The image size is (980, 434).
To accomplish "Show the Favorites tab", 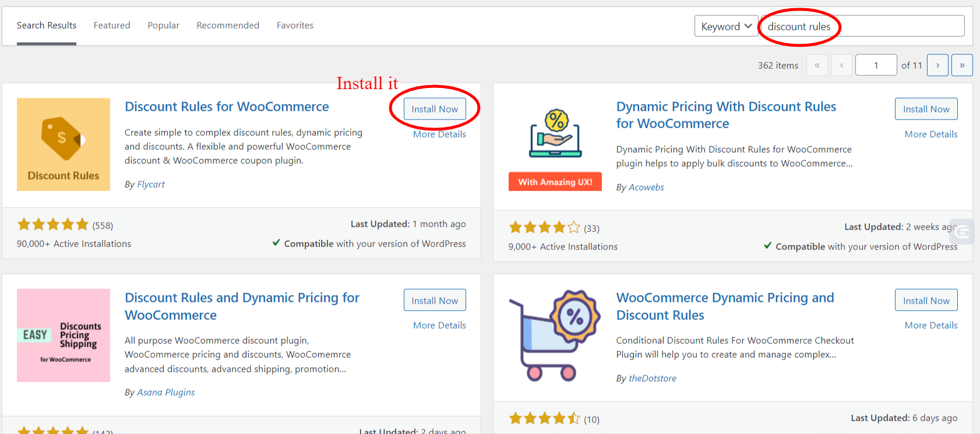I will click(x=295, y=26).
